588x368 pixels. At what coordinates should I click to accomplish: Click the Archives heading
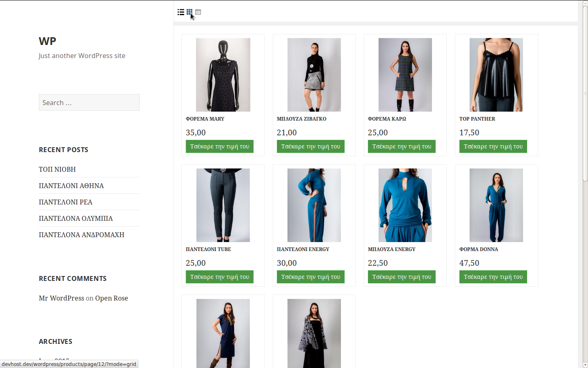tap(56, 341)
